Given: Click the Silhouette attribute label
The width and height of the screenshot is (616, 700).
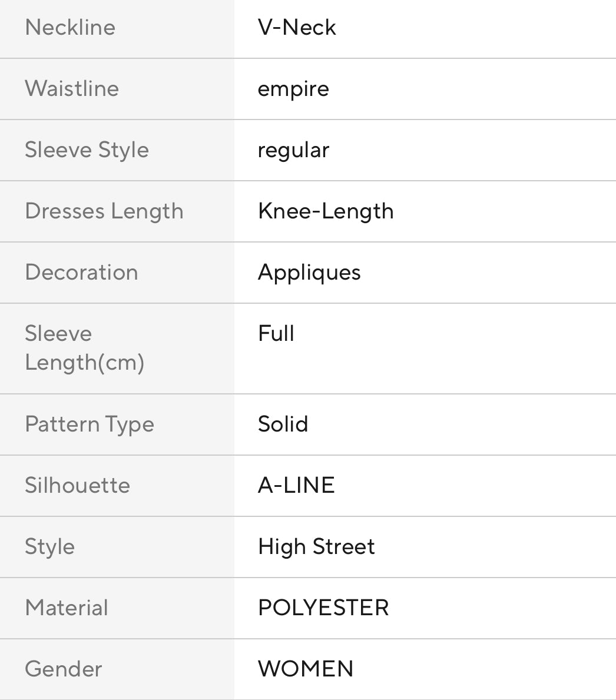Looking at the screenshot, I should [77, 486].
